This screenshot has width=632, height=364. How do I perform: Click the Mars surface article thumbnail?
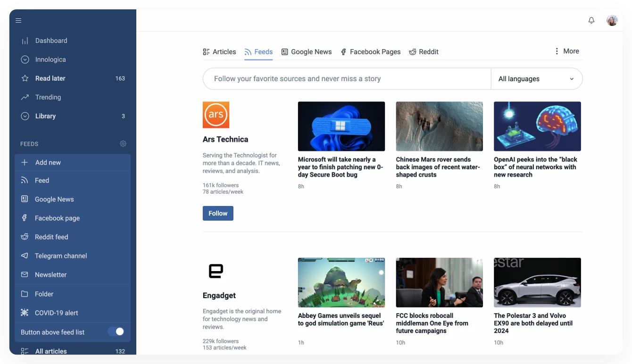click(440, 126)
